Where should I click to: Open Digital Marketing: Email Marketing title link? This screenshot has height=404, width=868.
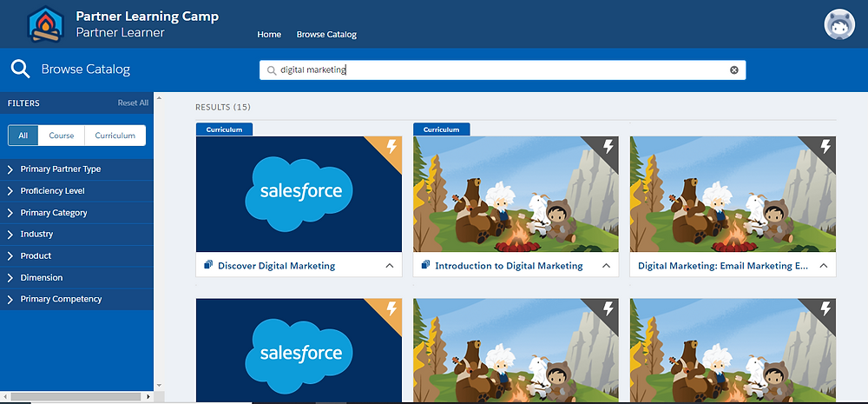(x=723, y=266)
